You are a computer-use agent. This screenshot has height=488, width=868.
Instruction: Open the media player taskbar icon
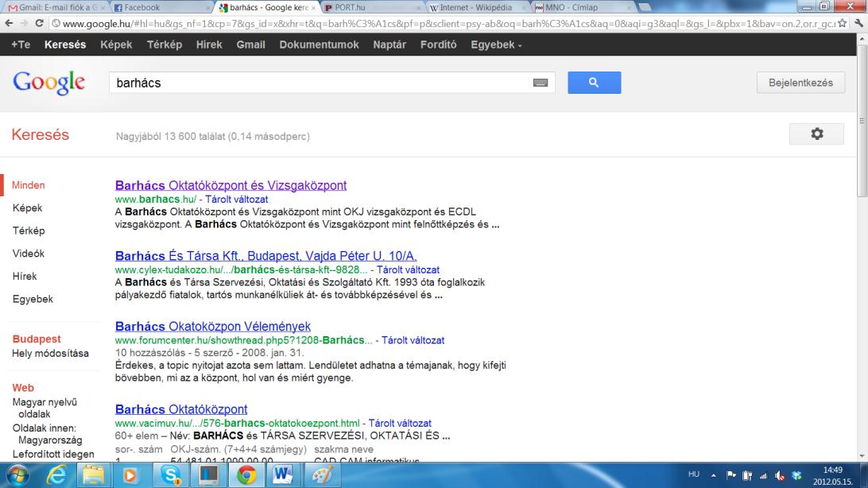pos(130,475)
